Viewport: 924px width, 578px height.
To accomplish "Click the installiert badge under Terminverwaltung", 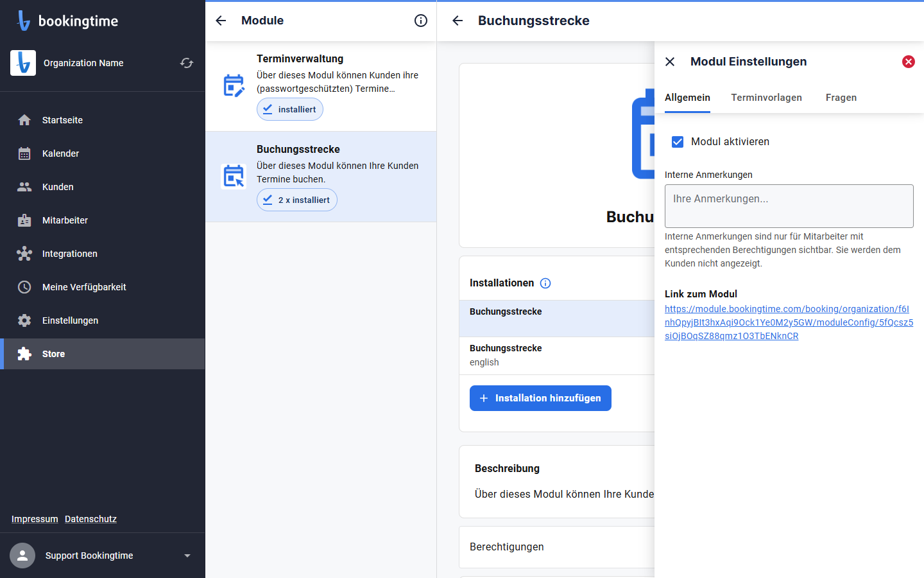I will (290, 109).
